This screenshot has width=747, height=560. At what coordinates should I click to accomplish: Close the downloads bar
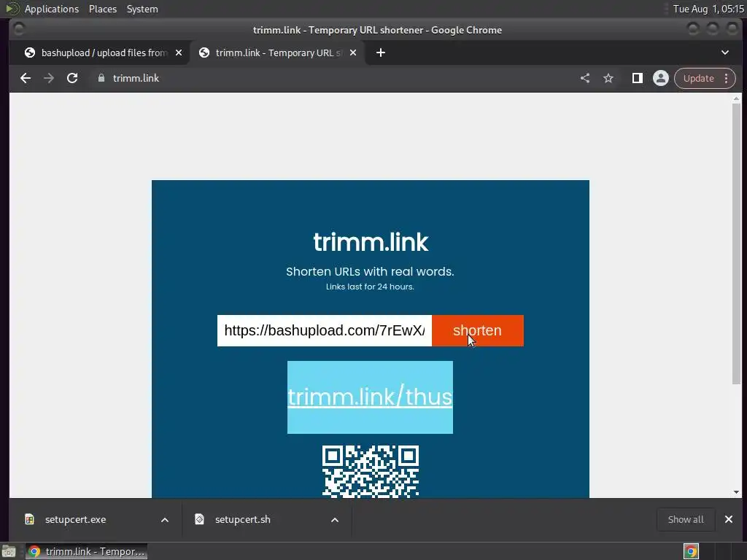point(729,519)
